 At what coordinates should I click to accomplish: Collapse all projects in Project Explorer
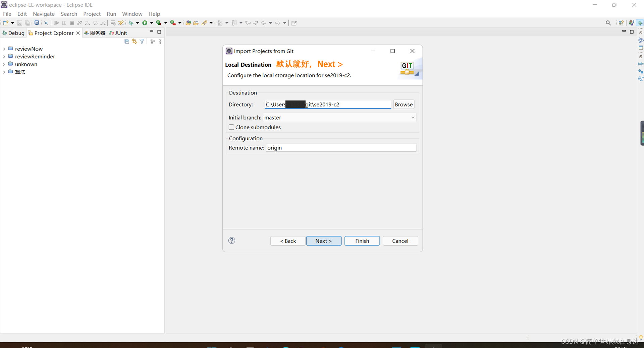(x=127, y=41)
